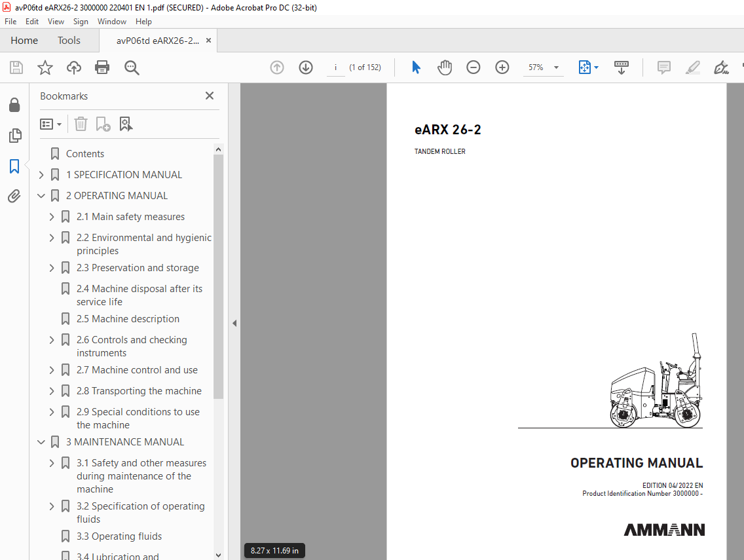Expand 2.6 Controls and checking instruments
This screenshot has width=744, height=560.
click(52, 340)
